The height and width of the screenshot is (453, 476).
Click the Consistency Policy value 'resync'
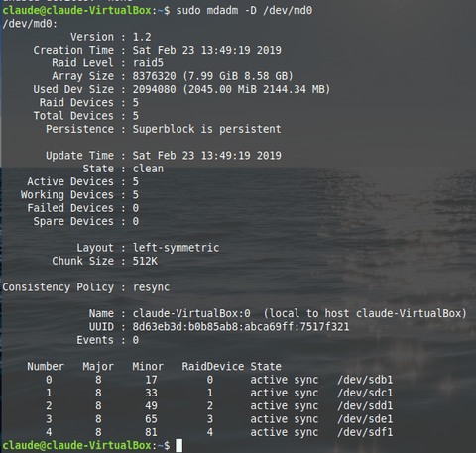(x=151, y=287)
